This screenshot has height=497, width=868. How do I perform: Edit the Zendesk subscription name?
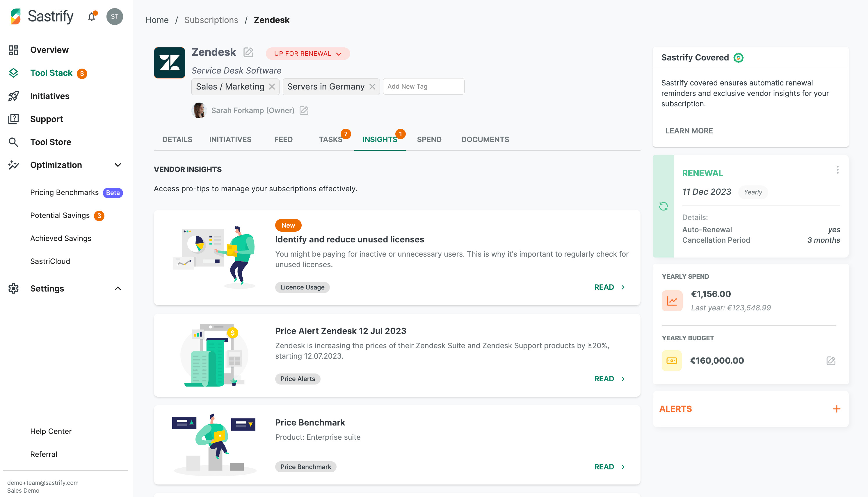248,53
